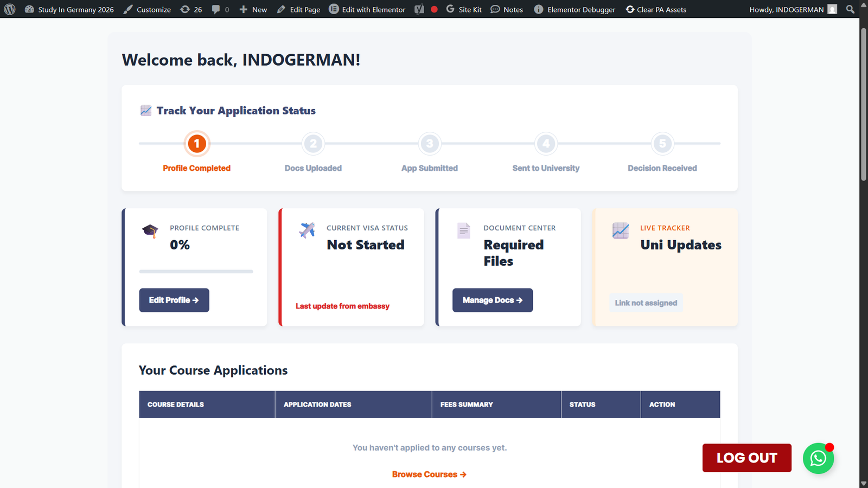The height and width of the screenshot is (488, 868).
Task: Open the Site Kit menu
Action: click(464, 9)
